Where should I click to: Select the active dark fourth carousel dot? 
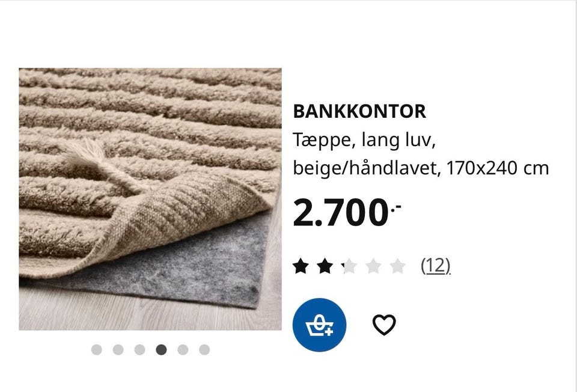pos(161,350)
